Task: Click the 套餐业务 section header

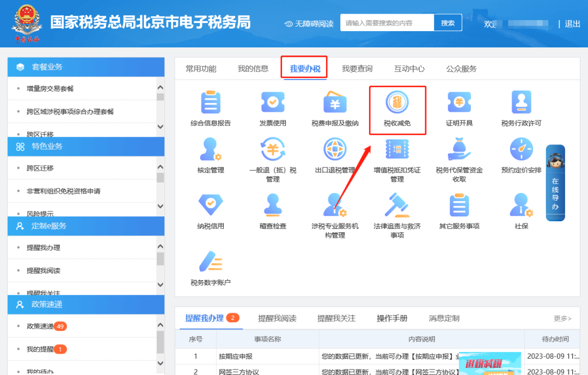Action: (x=86, y=67)
